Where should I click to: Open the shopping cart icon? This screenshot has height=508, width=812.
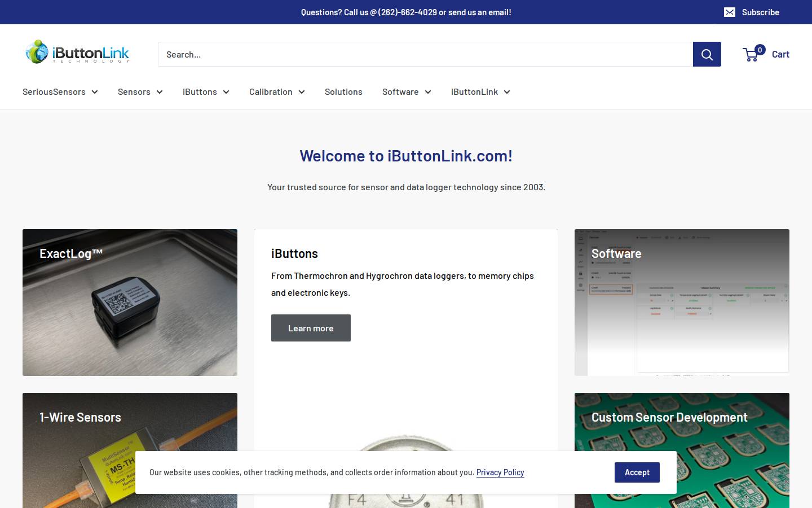751,55
